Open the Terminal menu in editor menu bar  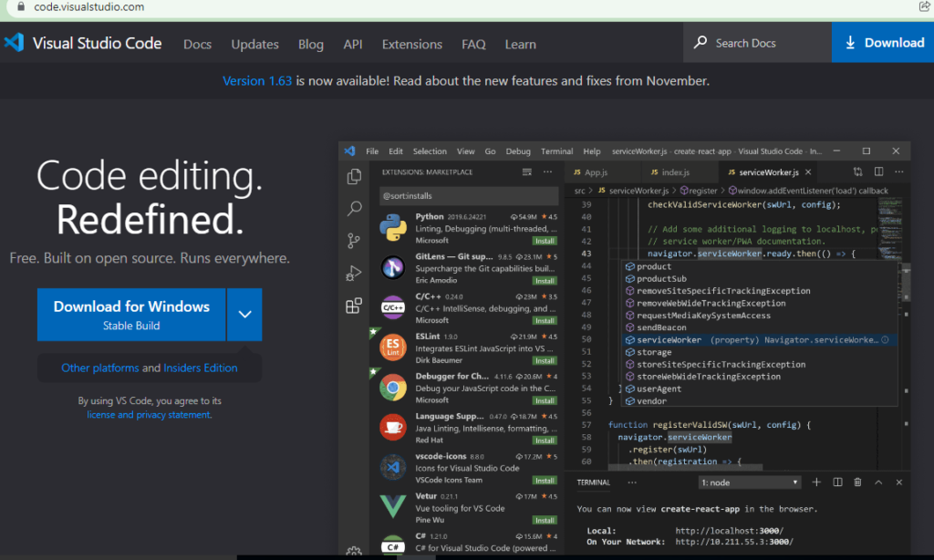[x=556, y=151]
